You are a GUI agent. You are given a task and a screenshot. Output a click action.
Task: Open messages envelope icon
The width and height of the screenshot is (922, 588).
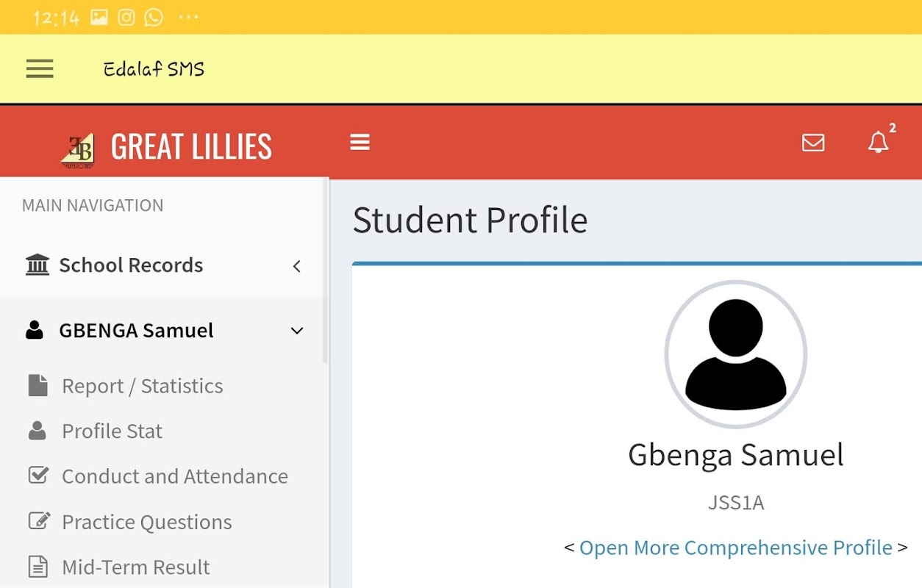tap(812, 143)
